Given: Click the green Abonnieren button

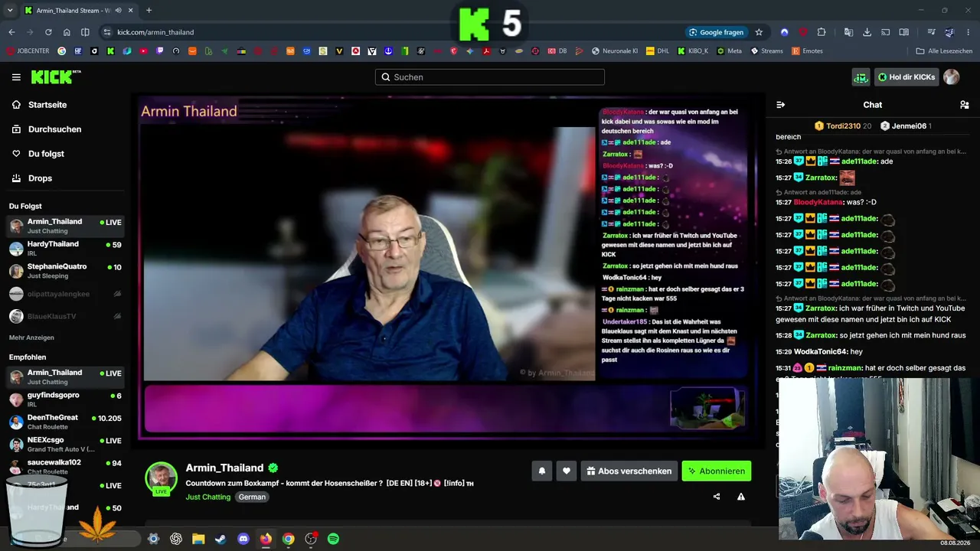Looking at the screenshot, I should (x=717, y=471).
